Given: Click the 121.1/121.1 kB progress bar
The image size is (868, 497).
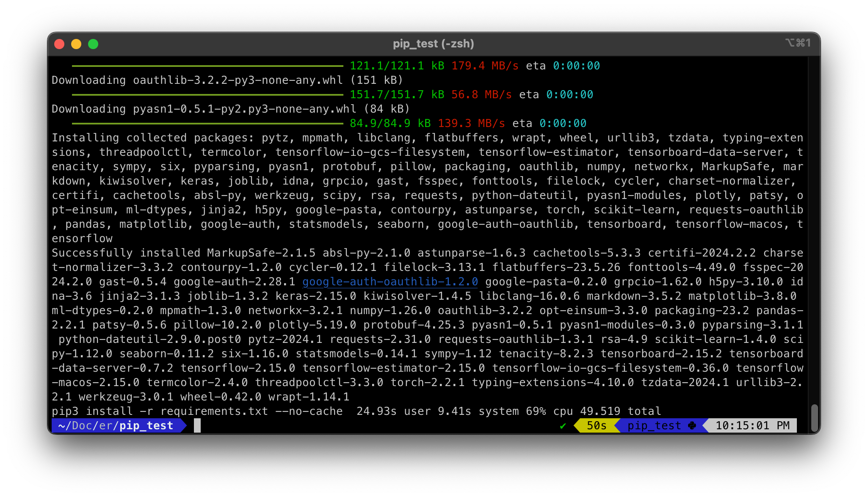Looking at the screenshot, I should (x=207, y=66).
